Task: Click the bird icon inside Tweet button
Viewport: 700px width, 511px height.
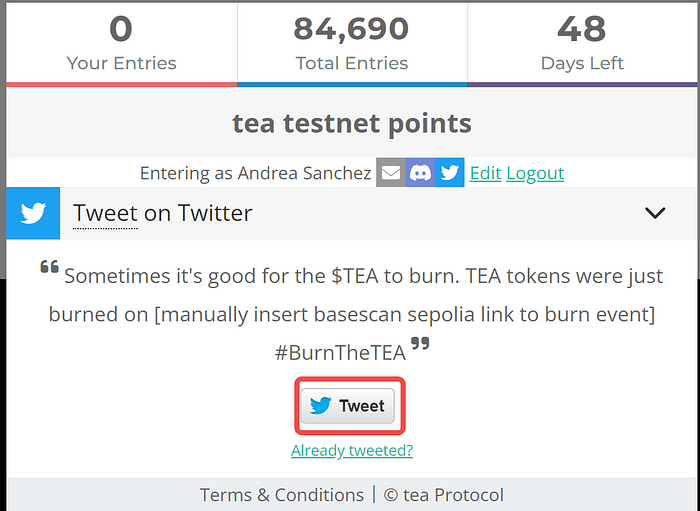Action: pyautogui.click(x=320, y=406)
